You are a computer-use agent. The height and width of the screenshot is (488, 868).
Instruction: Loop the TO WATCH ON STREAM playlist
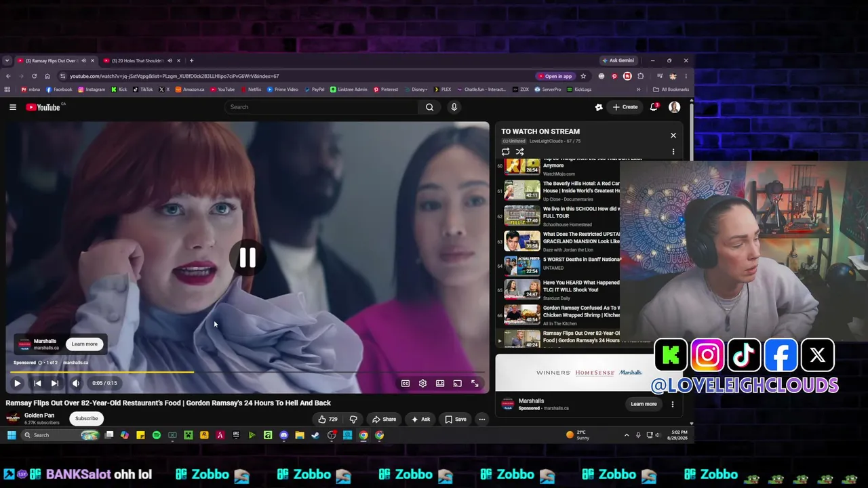point(505,152)
